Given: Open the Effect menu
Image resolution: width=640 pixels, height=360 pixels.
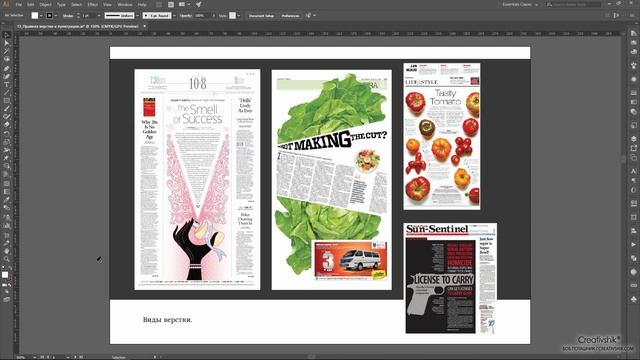Looking at the screenshot, I should (93, 4).
